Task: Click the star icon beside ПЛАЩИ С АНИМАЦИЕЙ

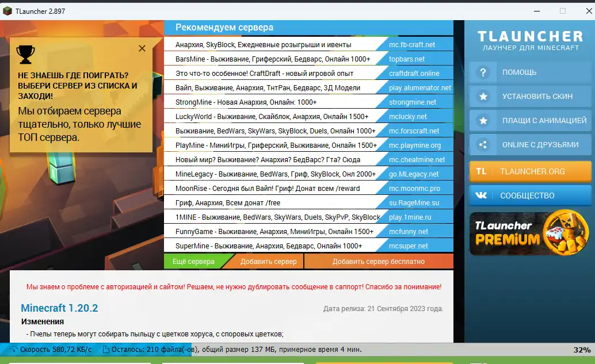Action: [x=483, y=121]
